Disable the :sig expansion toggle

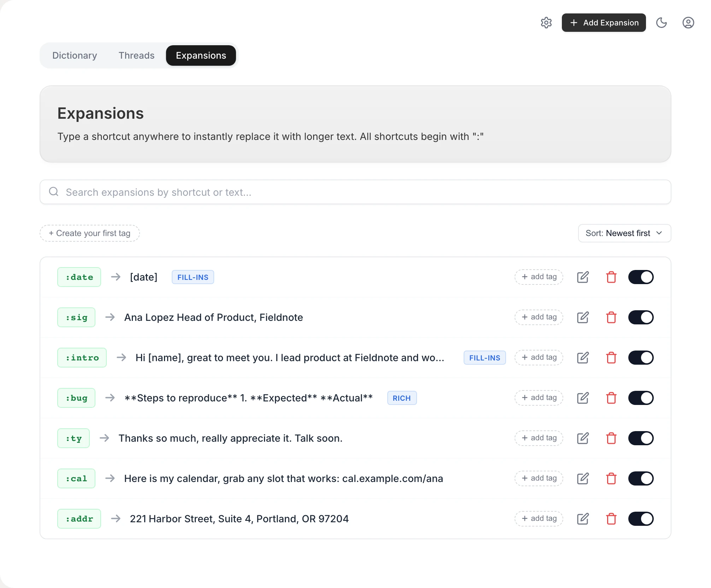641,317
